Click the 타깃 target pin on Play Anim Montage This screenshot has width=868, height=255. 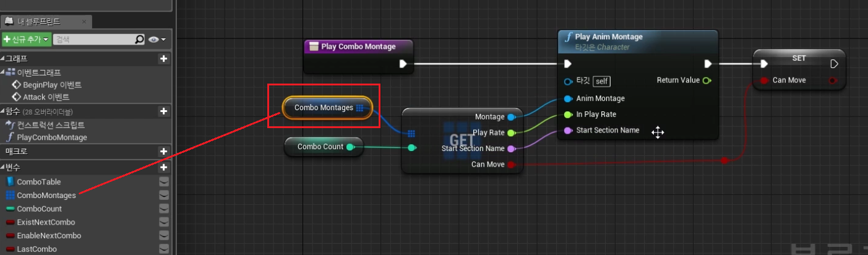[x=568, y=81]
